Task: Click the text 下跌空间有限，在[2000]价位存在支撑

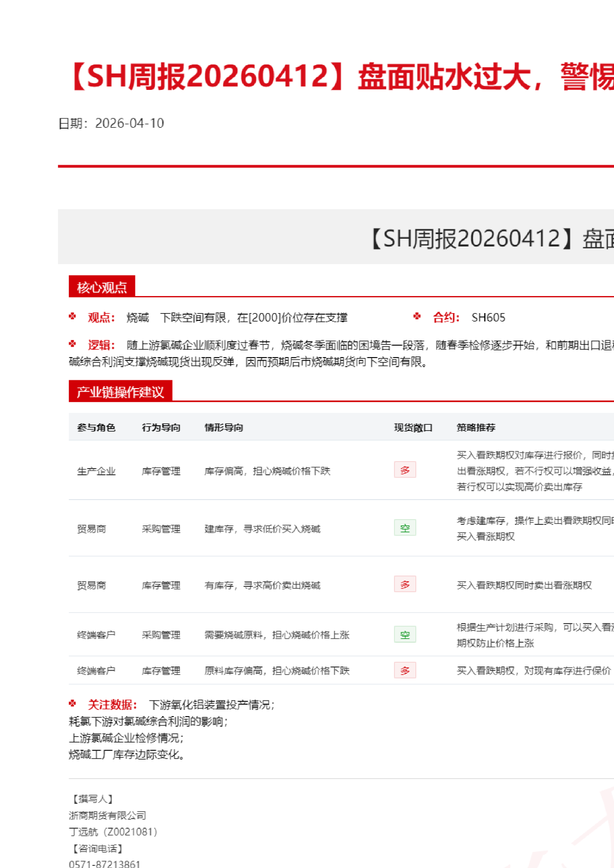Action: point(254,317)
